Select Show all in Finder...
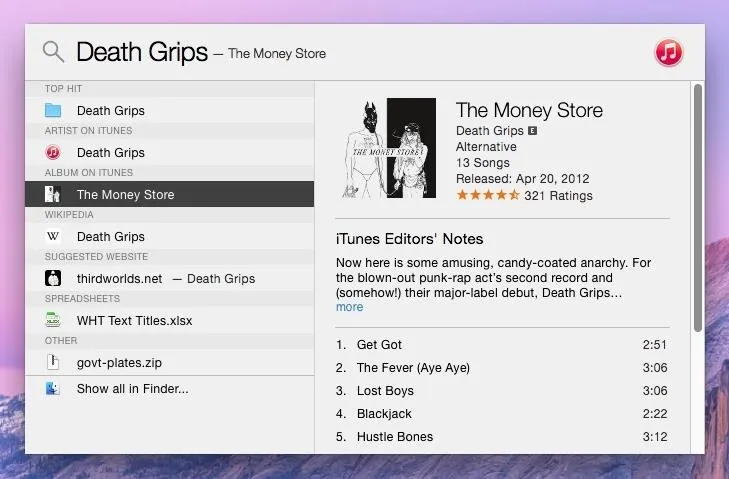The height and width of the screenshot is (479, 729). click(170, 388)
